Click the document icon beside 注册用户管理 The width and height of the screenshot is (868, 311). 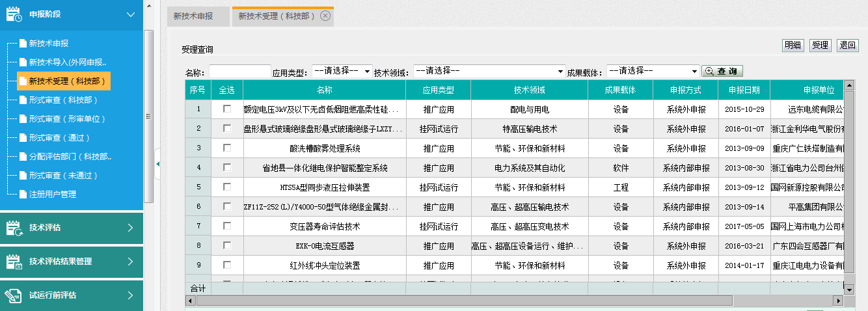(23, 195)
